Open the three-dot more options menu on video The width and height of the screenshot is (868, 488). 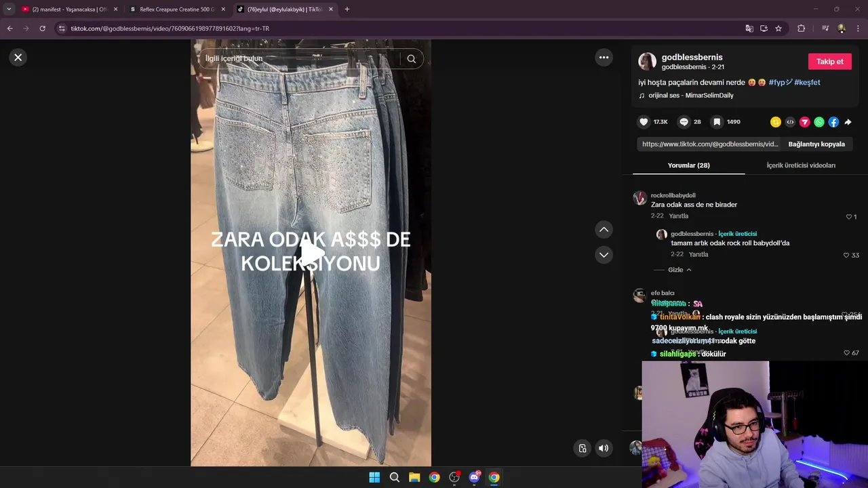[x=604, y=58]
